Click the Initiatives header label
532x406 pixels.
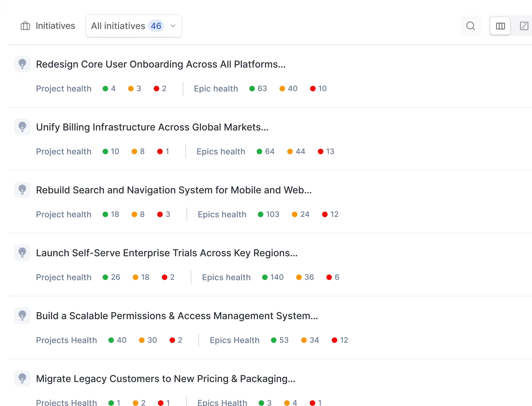point(55,26)
